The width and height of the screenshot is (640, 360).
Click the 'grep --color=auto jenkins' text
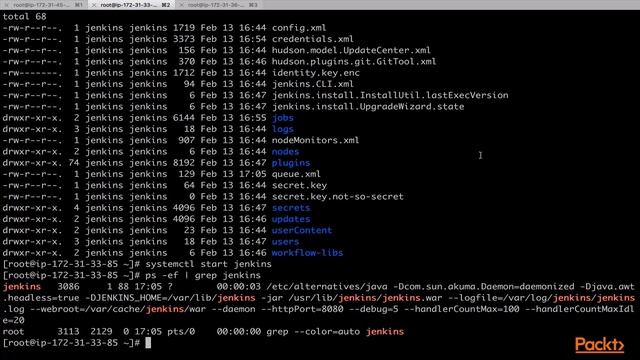335,331
